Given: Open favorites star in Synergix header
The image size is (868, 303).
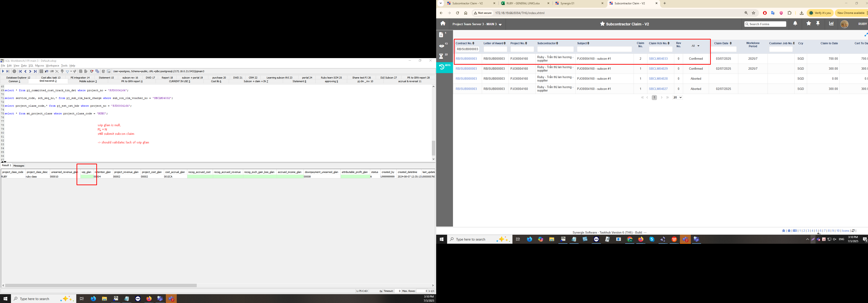Looking at the screenshot, I should pos(809,23).
